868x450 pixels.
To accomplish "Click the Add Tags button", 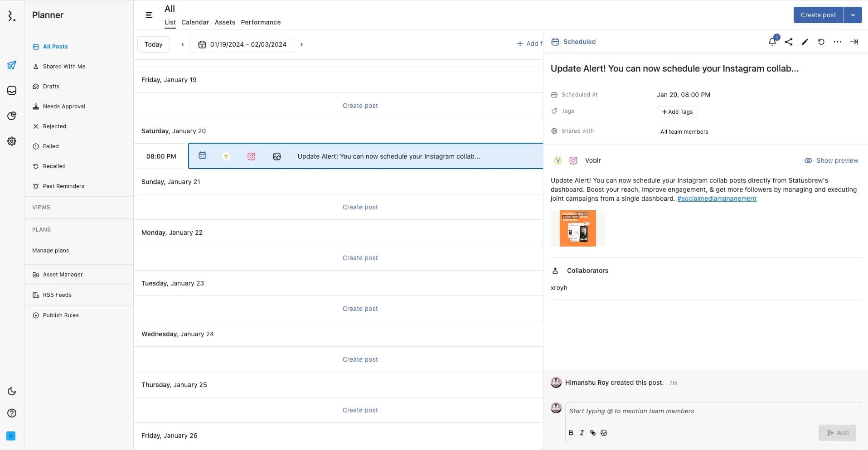I will 677,112.
